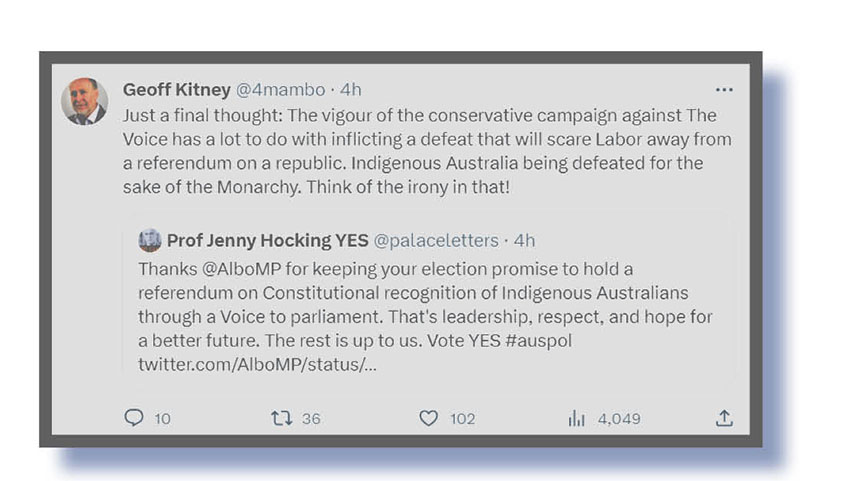Click Prof Jenny Hocking's small avatar
The height and width of the screenshot is (481, 850).
[150, 240]
